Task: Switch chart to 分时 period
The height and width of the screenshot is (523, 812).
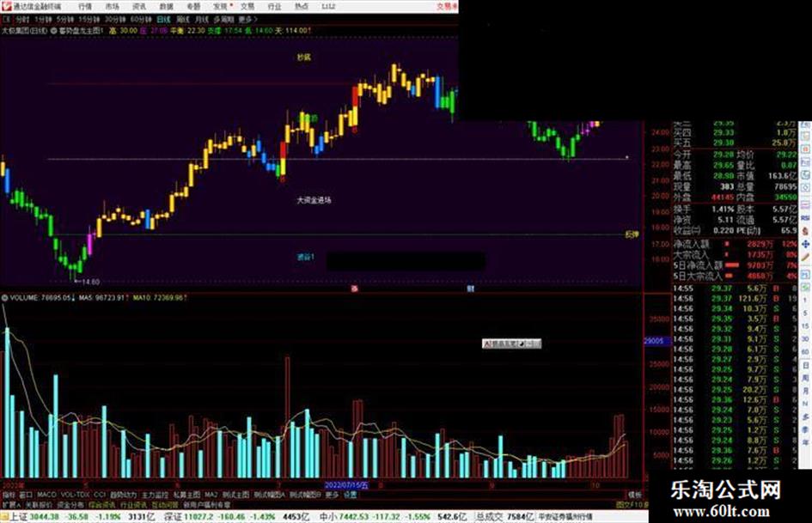Action: pos(21,19)
